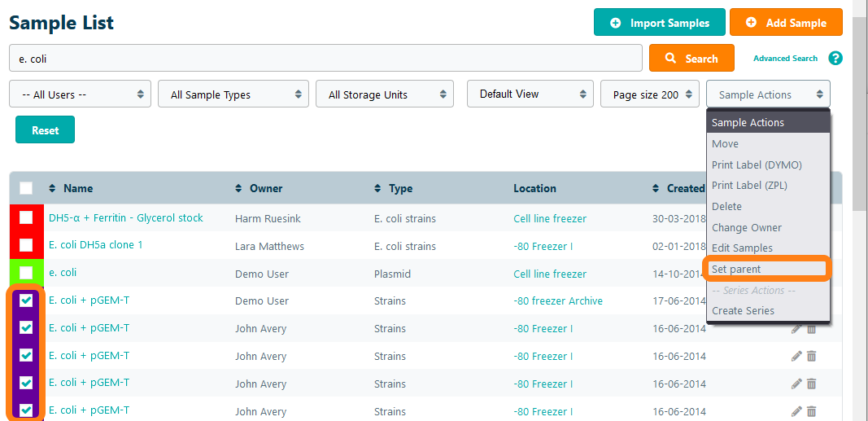Click the plus icon on Import Samples

(616, 23)
